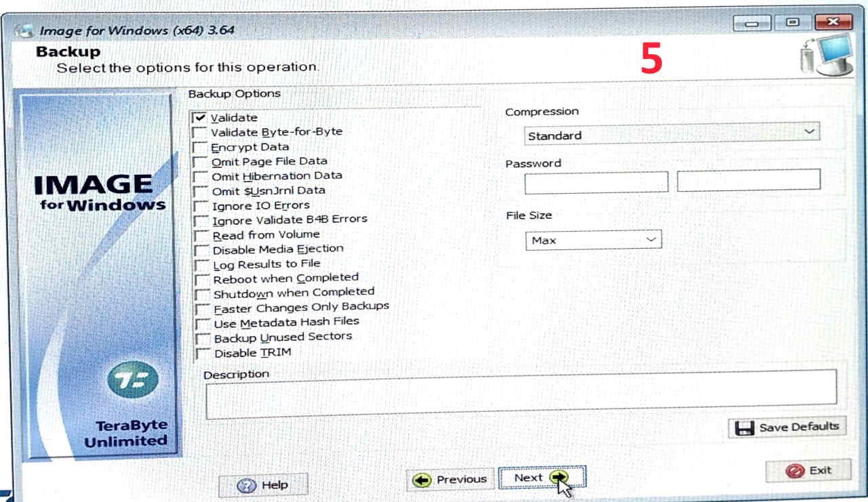
Task: Enable Omit Hibernation Data
Action: [x=200, y=176]
